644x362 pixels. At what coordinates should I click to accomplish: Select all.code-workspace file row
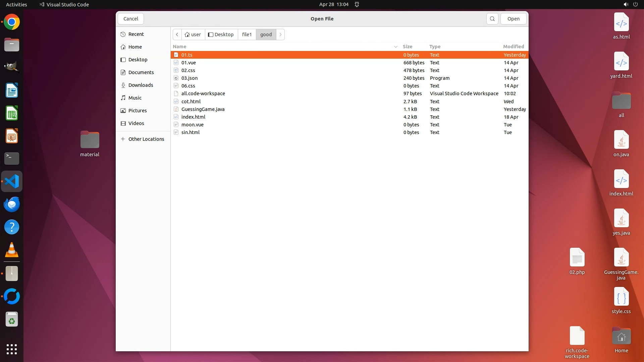[x=203, y=94]
